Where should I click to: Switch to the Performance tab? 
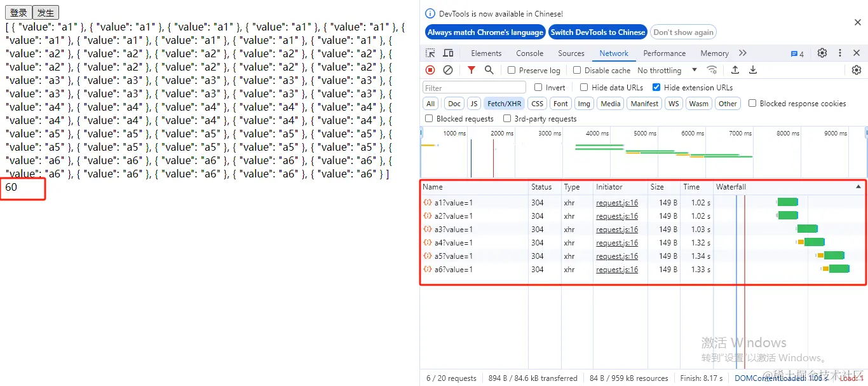(x=664, y=53)
